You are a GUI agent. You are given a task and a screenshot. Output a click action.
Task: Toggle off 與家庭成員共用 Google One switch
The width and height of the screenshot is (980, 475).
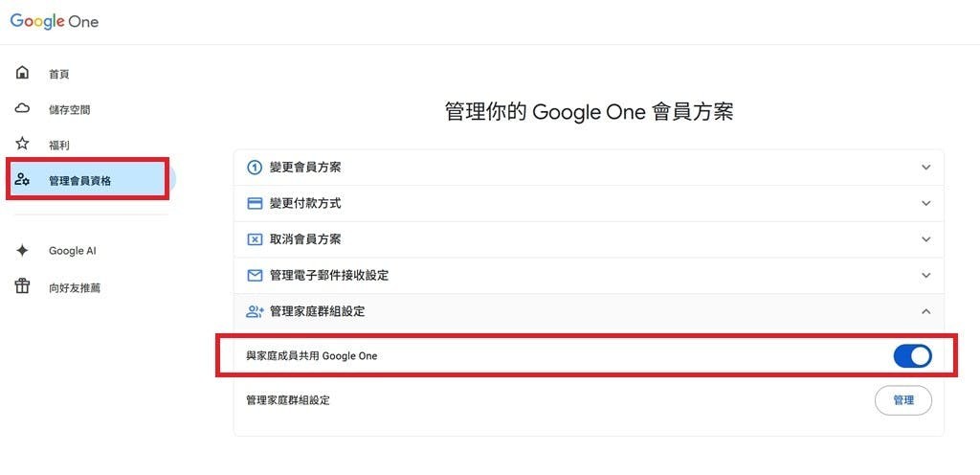(x=912, y=356)
